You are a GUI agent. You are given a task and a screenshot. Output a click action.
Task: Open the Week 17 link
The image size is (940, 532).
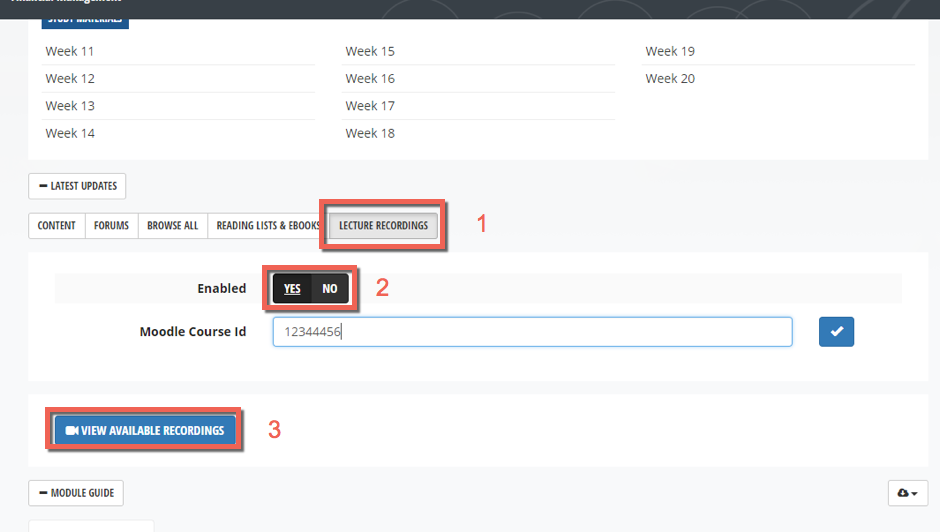[x=370, y=106]
